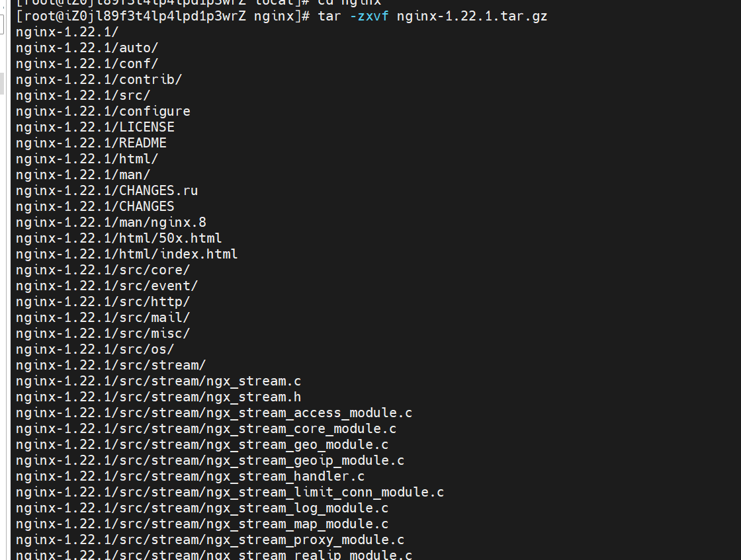Click the src/mail/ output line
741x560 pixels.
[103, 317]
